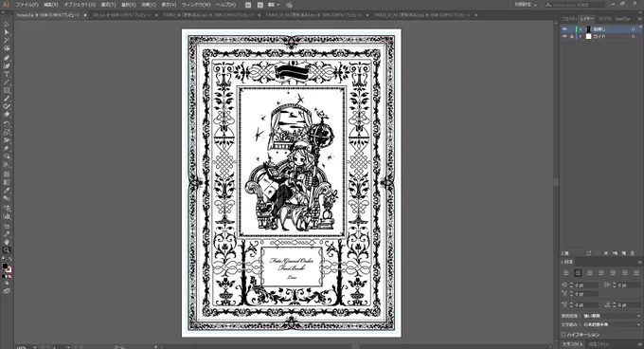Select the Column Graph tool
Screen dimensions: 644x349
(7, 216)
